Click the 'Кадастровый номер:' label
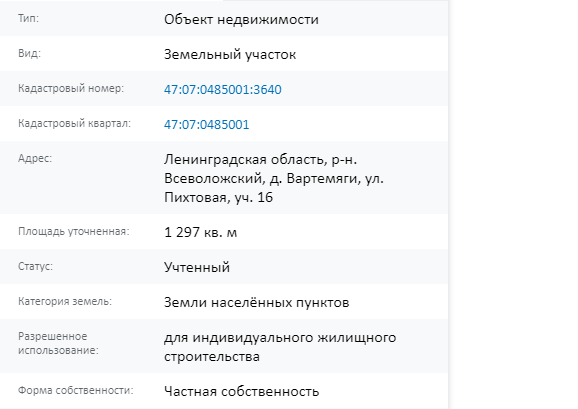578x409 pixels. pyautogui.click(x=71, y=88)
